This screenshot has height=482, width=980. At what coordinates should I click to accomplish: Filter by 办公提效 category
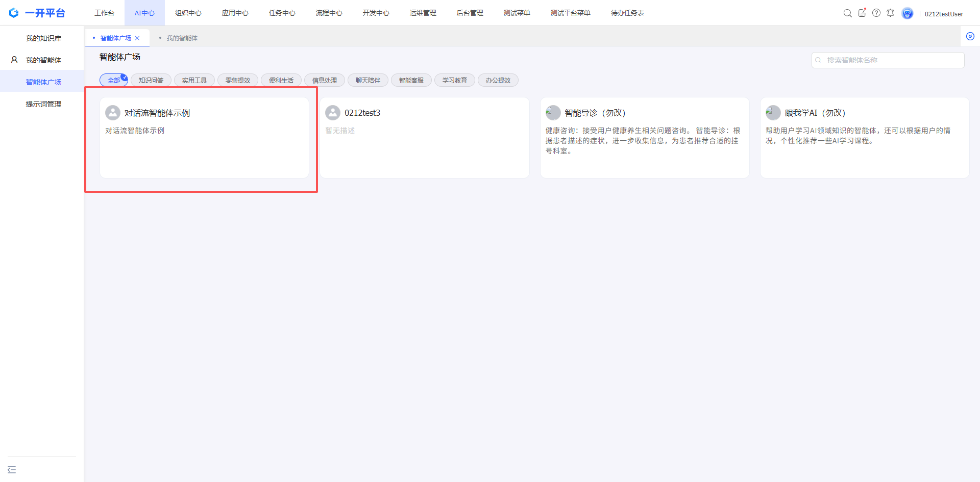498,81
